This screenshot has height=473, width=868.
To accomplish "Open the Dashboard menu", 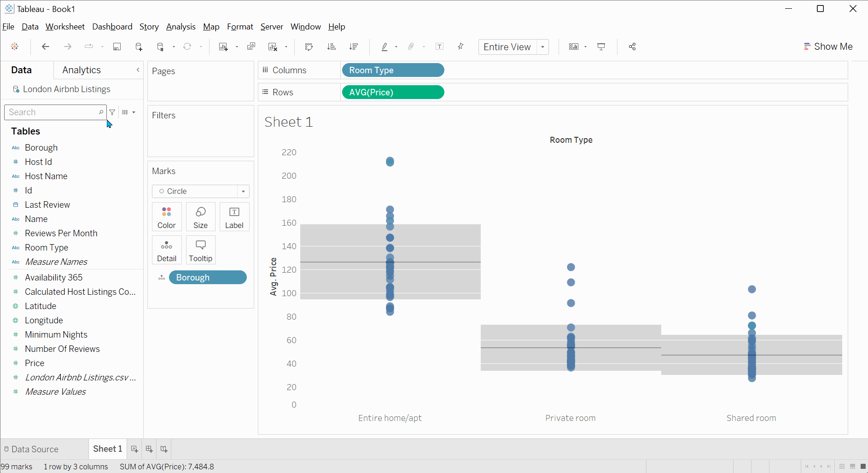I will click(112, 27).
